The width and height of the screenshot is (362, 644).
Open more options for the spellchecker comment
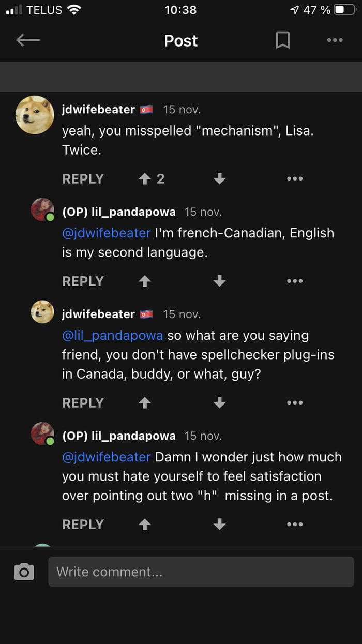(294, 403)
